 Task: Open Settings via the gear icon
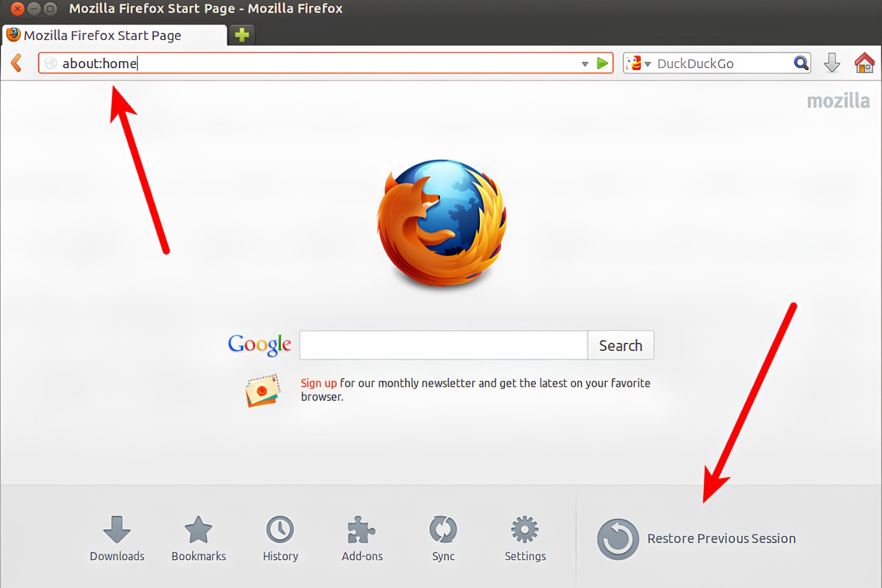[x=524, y=538]
